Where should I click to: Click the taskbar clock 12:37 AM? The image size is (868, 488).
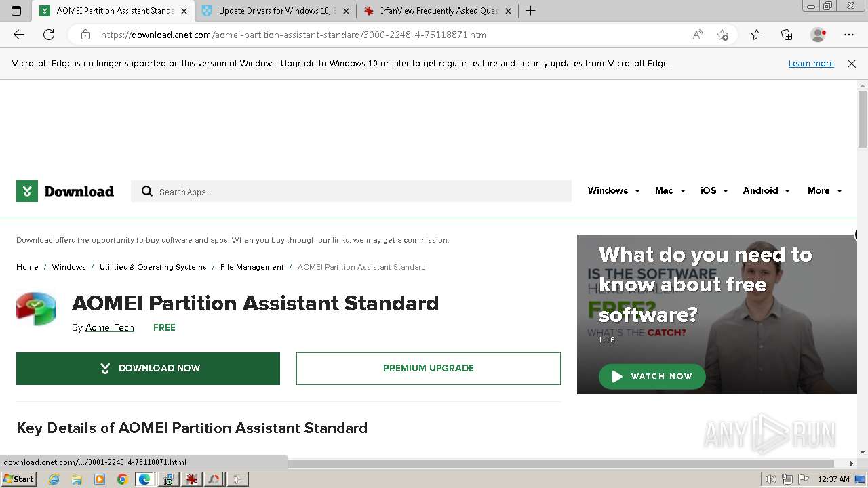tap(834, 479)
